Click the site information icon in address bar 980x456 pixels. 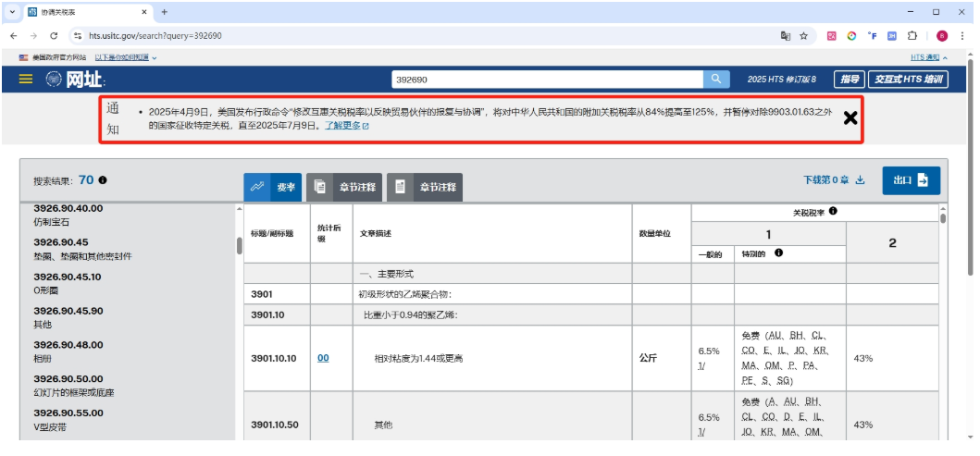(x=78, y=36)
